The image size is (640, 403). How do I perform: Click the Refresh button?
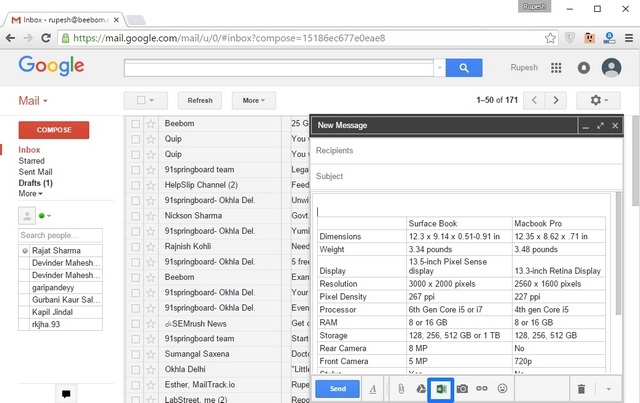[x=200, y=100]
